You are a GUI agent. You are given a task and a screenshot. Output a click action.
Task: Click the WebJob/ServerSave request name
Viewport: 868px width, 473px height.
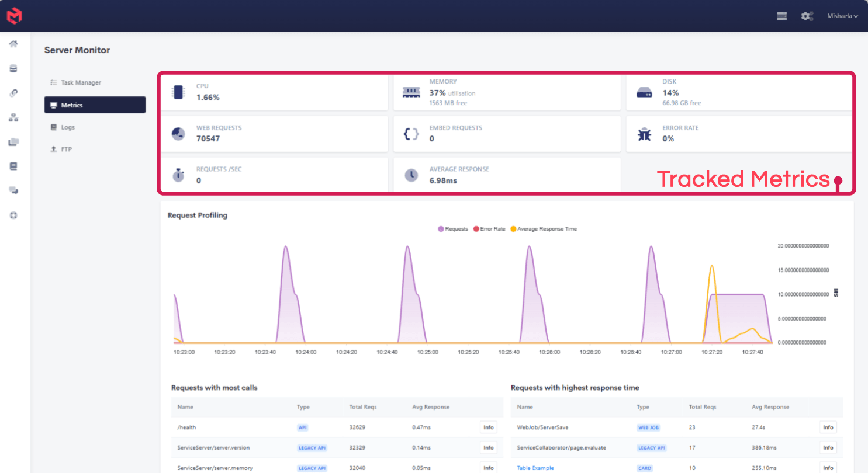coord(542,427)
